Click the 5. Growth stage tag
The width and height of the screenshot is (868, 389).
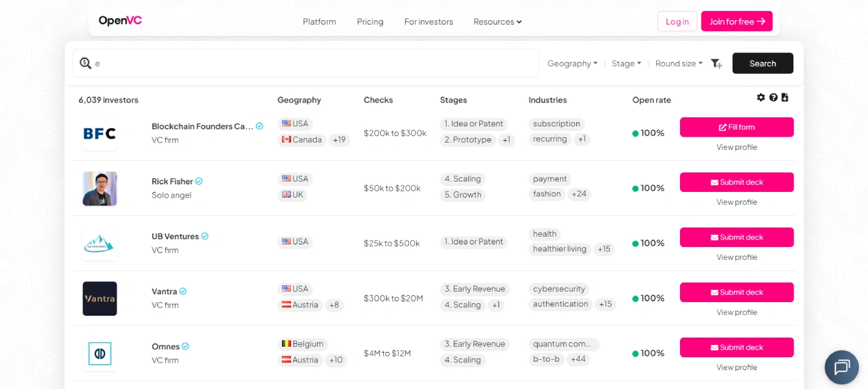click(x=463, y=195)
